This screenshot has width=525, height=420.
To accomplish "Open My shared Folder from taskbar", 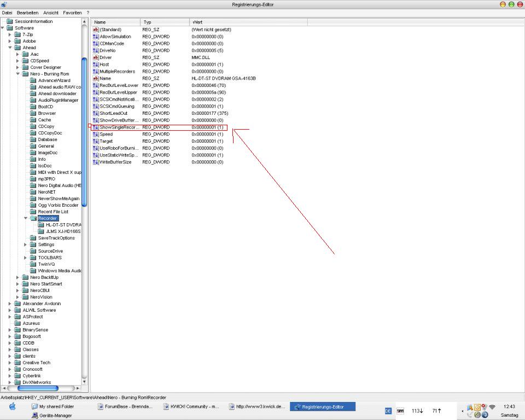I will click(x=53, y=407).
